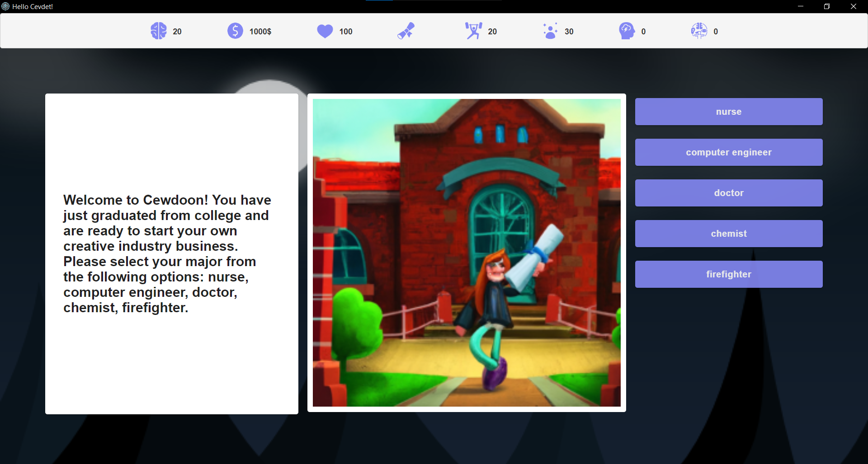The image size is (868, 464).
Task: Click the welcome message text panel
Action: click(x=171, y=253)
